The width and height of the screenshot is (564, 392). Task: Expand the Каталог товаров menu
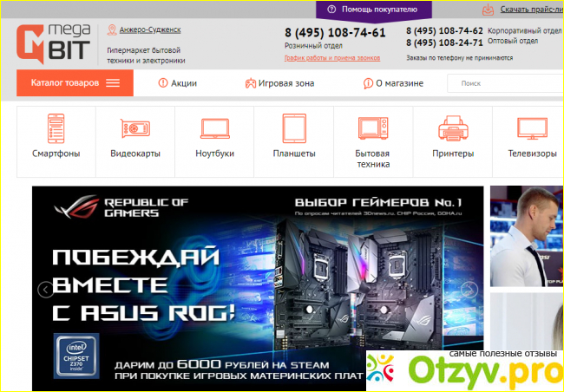75,83
